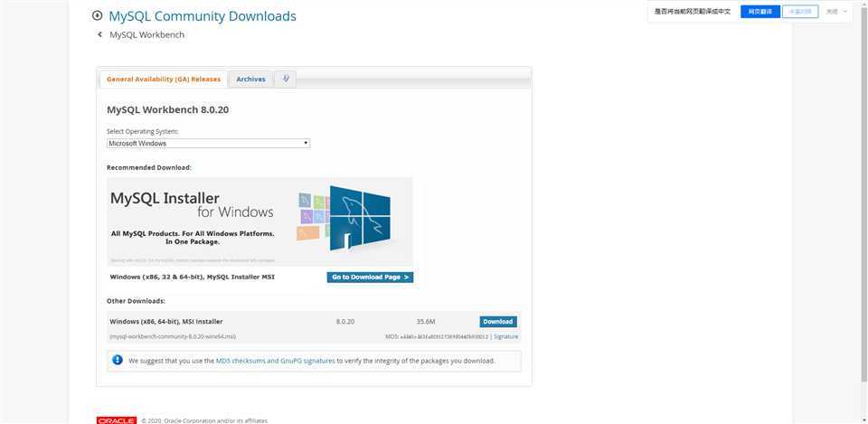
Task: Open MySQL Community Downloads heading link
Action: [202, 16]
